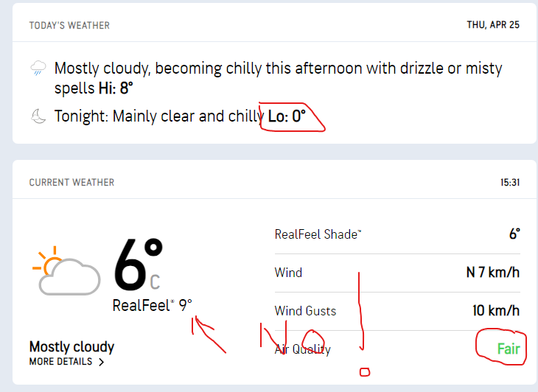
Task: Click the Current Weather heading
Action: click(x=71, y=182)
